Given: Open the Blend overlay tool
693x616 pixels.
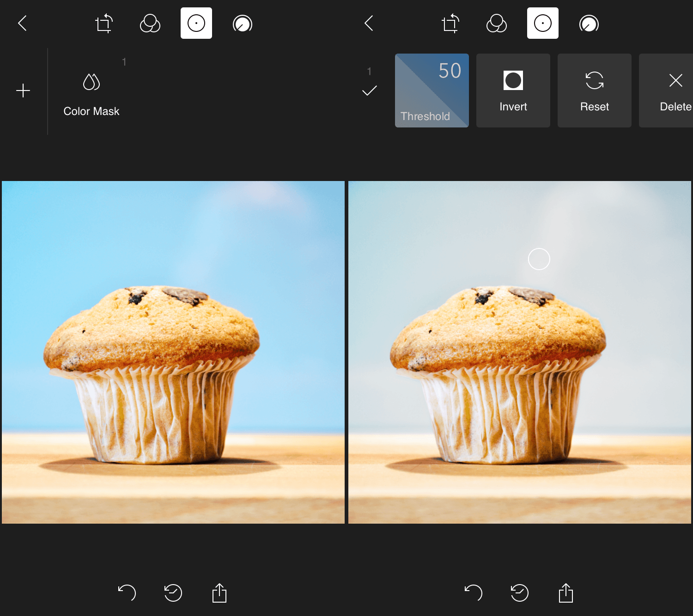Looking at the screenshot, I should (150, 24).
